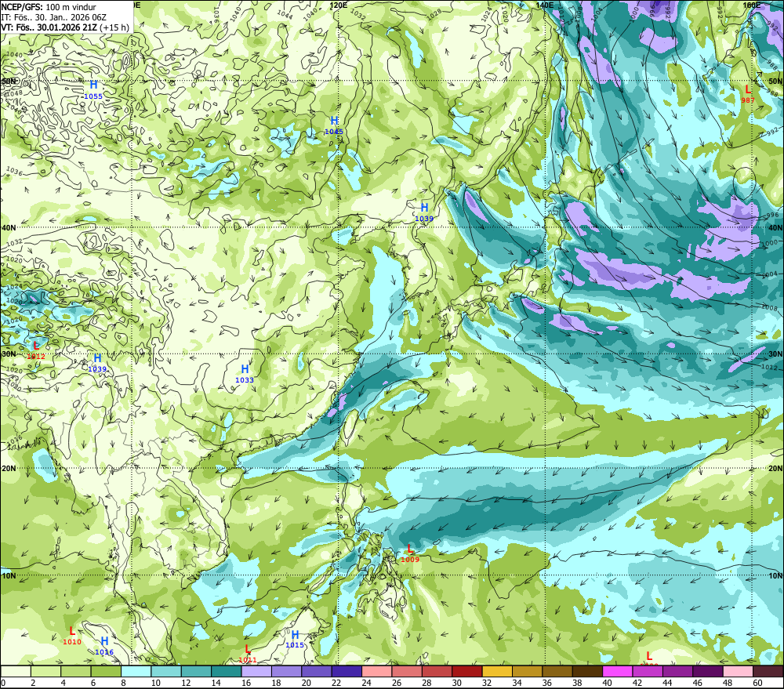Image resolution: width=784 pixels, height=689 pixels.
Task: Click the 'NCEP/GFS: 100 m vindur' title text
Action: [49, 7]
